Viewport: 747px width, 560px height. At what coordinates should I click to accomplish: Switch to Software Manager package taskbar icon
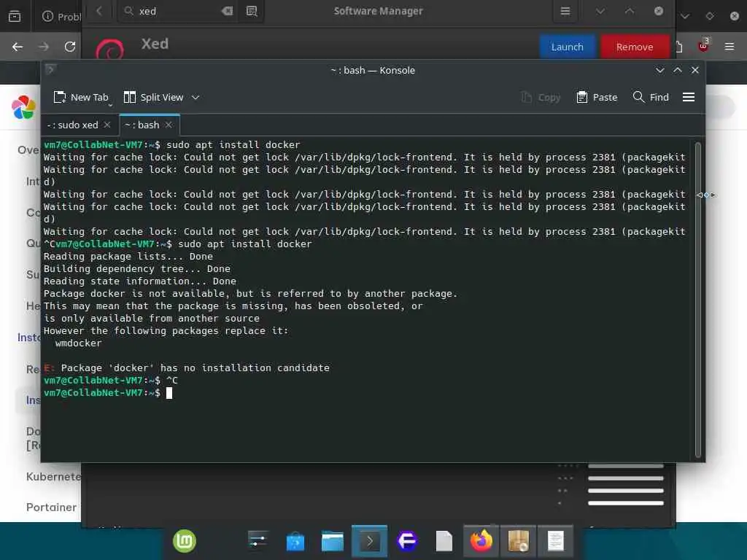tap(519, 541)
